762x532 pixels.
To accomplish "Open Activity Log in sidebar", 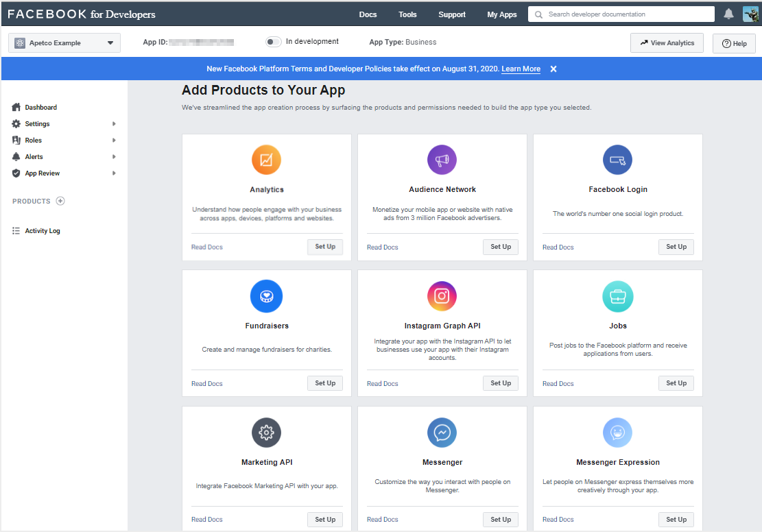I will 43,231.
